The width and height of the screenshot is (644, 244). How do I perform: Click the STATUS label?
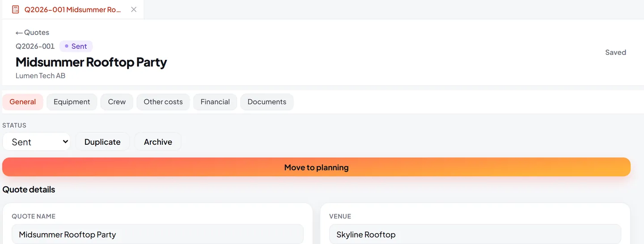14,125
